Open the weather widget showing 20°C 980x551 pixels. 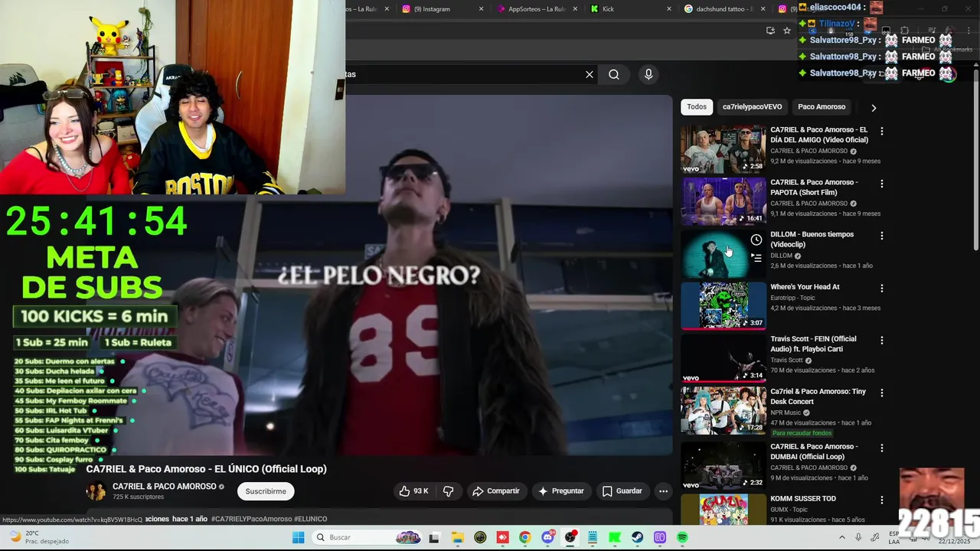[x=40, y=537]
